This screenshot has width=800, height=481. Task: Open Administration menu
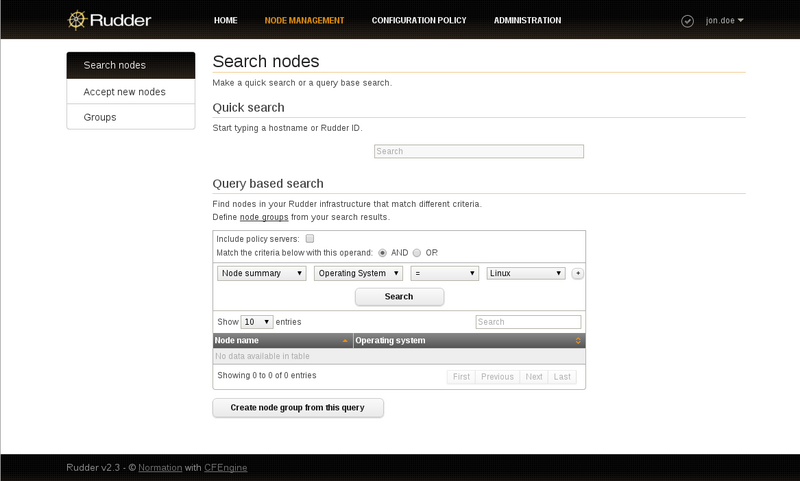click(x=527, y=20)
